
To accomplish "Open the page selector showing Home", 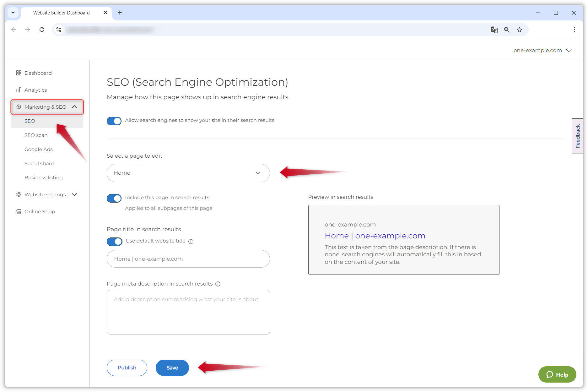I will (188, 173).
